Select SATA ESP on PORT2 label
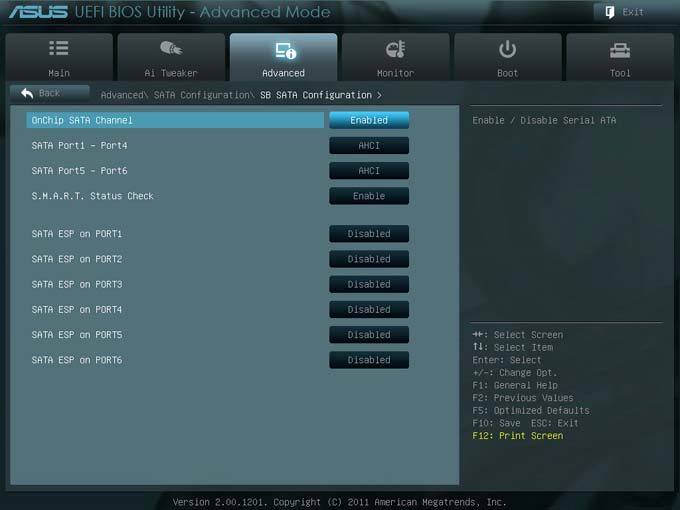The width and height of the screenshot is (680, 510). (77, 259)
